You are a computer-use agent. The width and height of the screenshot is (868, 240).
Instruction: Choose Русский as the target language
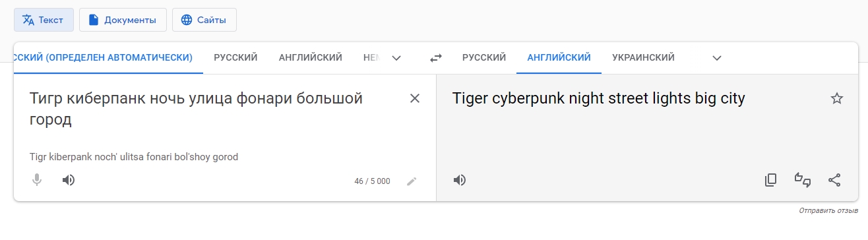(x=484, y=57)
